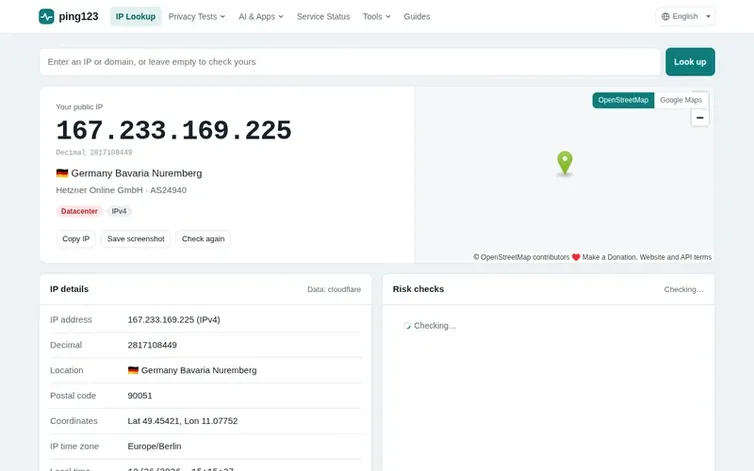754x471 pixels.
Task: Click the Make a Donation link
Action: click(610, 257)
